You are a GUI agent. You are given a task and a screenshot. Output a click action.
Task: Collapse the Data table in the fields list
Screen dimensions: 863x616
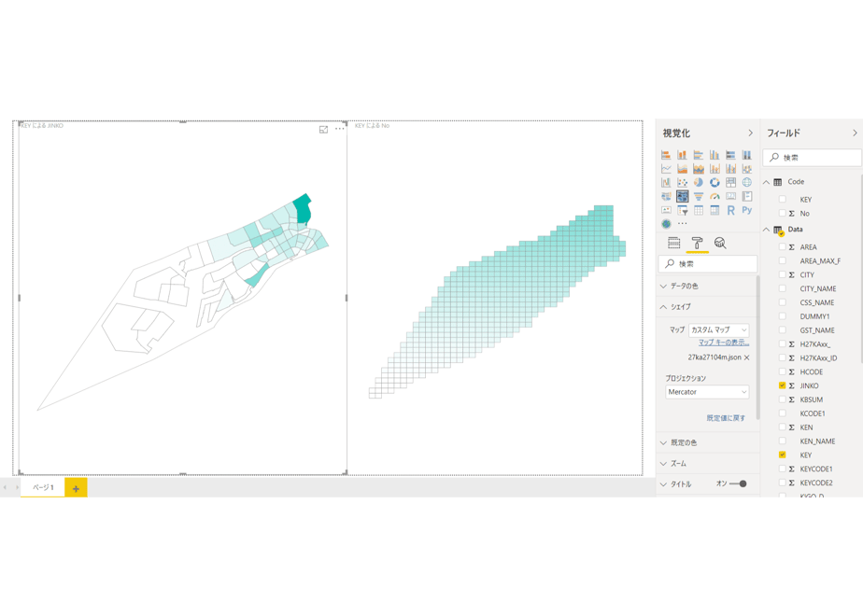[766, 230]
